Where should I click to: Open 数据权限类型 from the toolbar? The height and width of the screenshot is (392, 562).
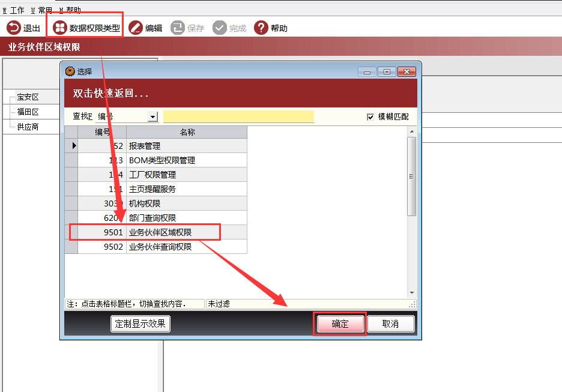coord(86,28)
